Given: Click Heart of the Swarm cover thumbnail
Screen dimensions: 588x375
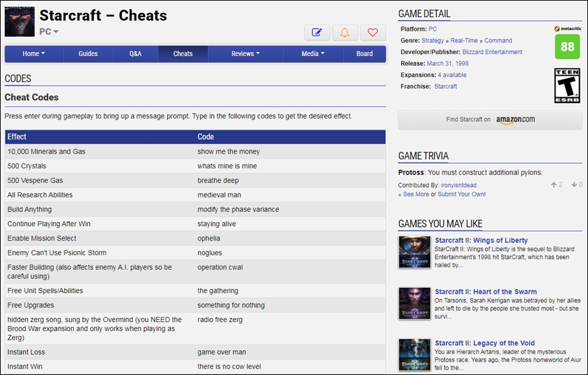Looking at the screenshot, I should click(415, 303).
